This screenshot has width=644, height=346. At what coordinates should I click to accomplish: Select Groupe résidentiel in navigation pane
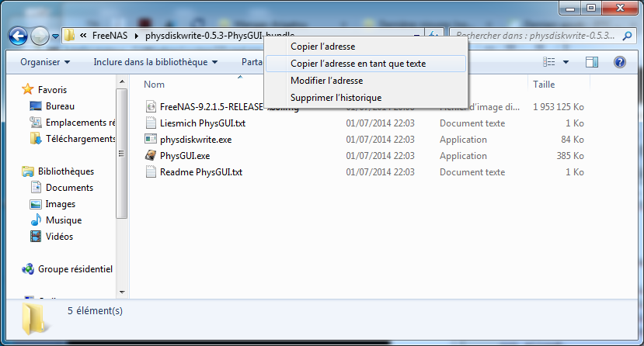75,269
